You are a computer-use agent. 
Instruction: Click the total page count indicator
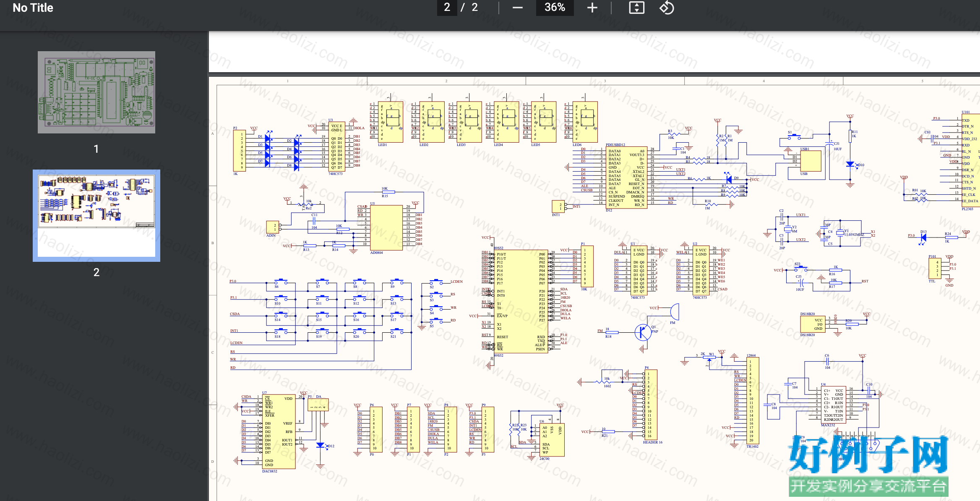(x=474, y=8)
